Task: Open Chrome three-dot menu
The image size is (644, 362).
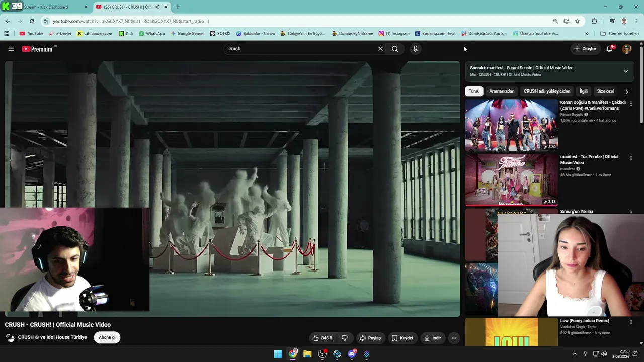Action: 636,21
